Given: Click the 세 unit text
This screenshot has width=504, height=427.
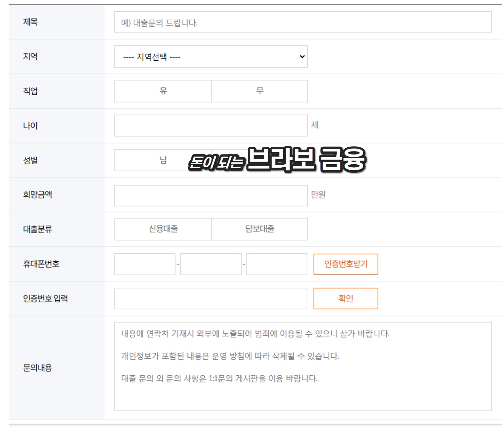Looking at the screenshot, I should coord(315,125).
